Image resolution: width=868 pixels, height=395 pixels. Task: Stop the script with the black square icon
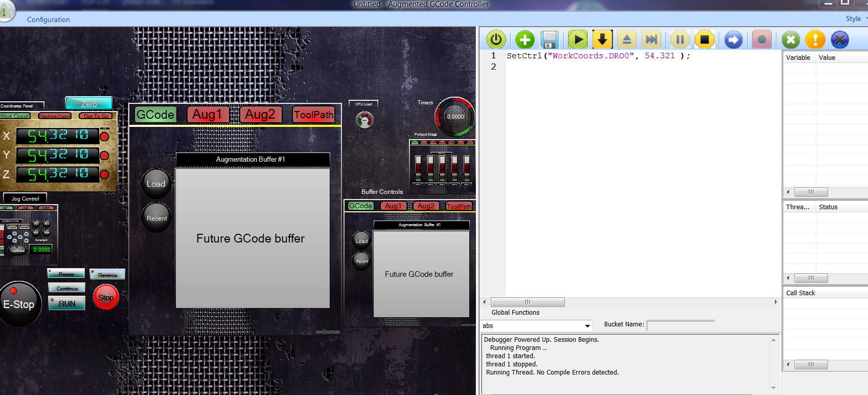pos(704,39)
